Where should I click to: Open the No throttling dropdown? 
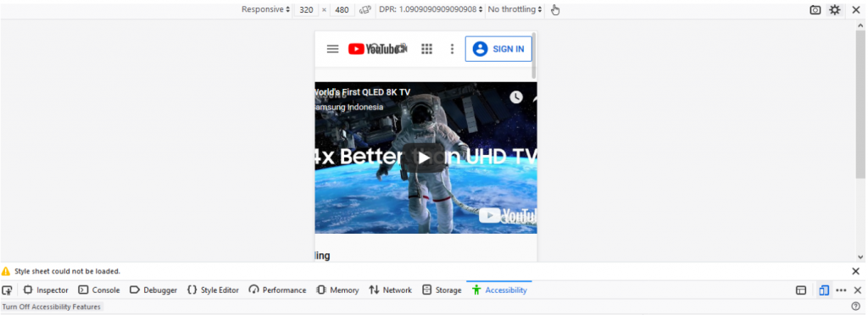(x=515, y=9)
